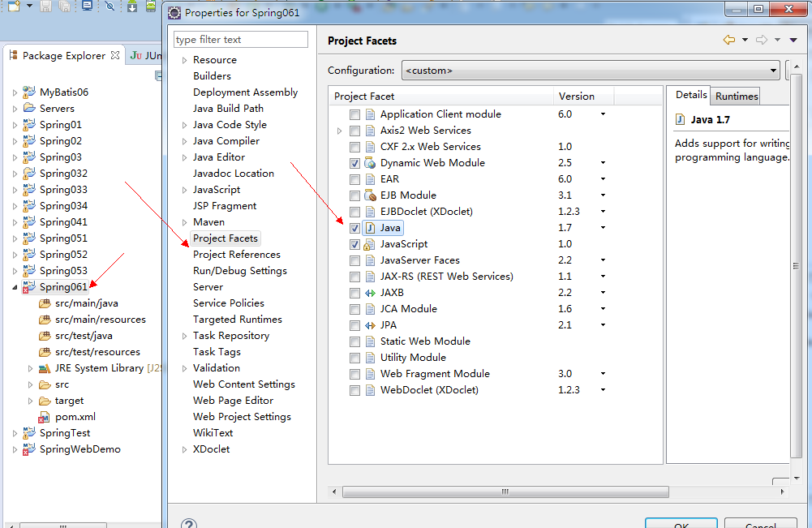Image resolution: width=812 pixels, height=528 pixels.
Task: Check the Utility Module checkbox
Action: (354, 358)
